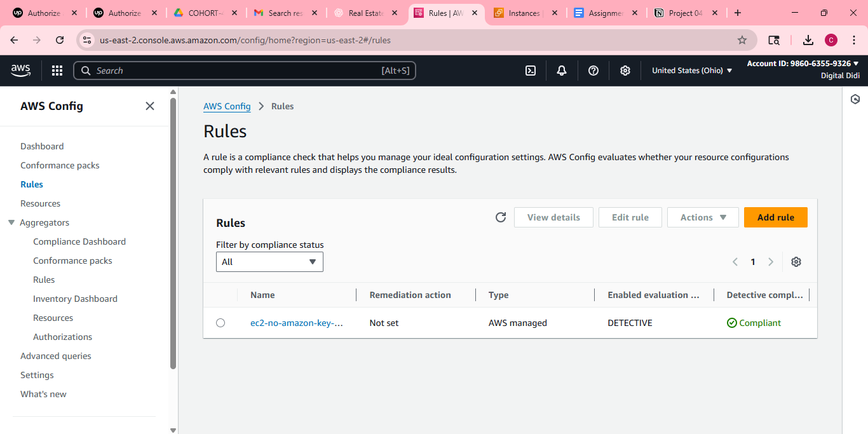Screen dimensions: 868x434
Task: Click the View details button
Action: pyautogui.click(x=553, y=217)
